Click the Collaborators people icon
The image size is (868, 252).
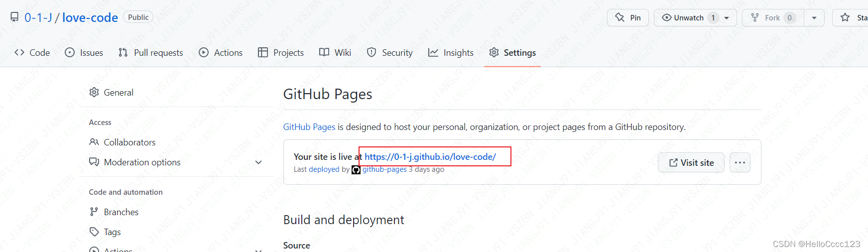tap(94, 142)
